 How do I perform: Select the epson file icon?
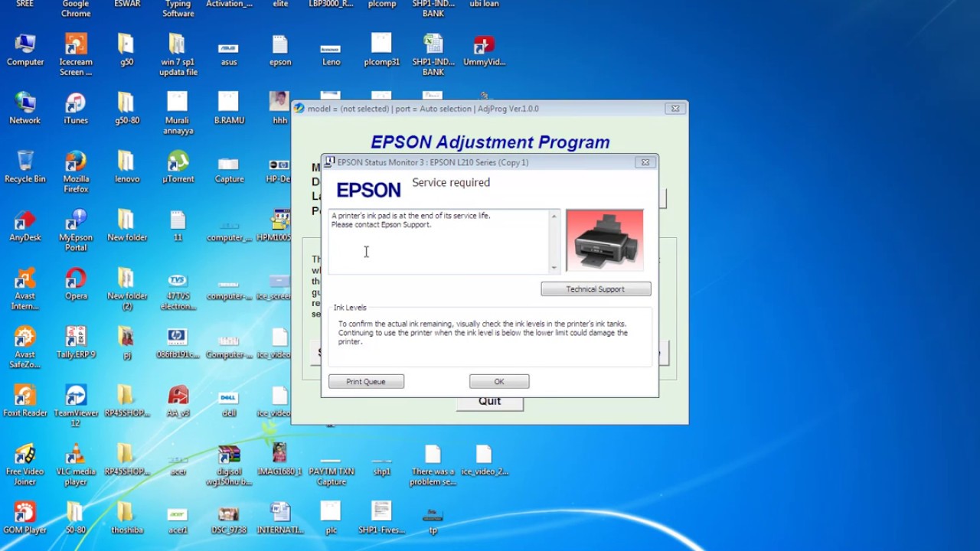(x=279, y=51)
